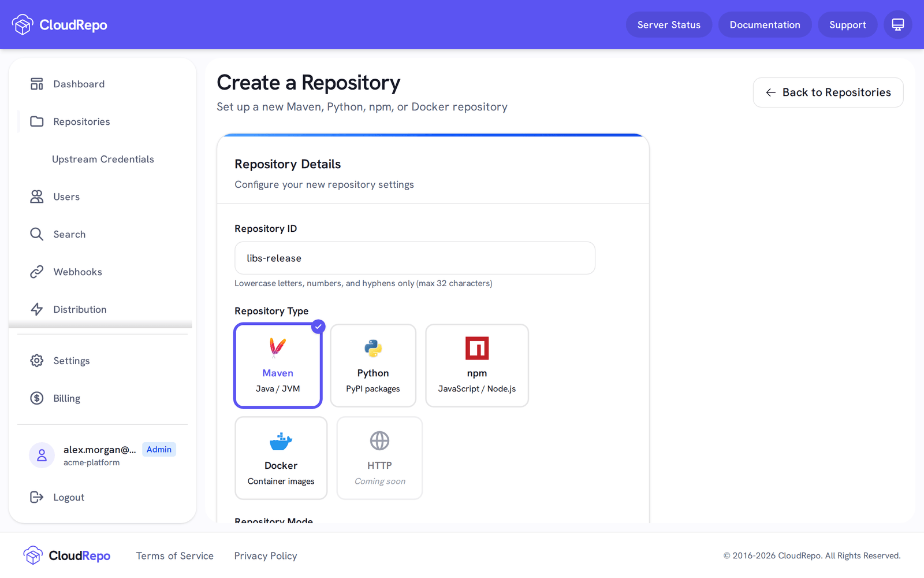Click the CloudRepo header title text
The image size is (924, 578).
[x=73, y=25]
